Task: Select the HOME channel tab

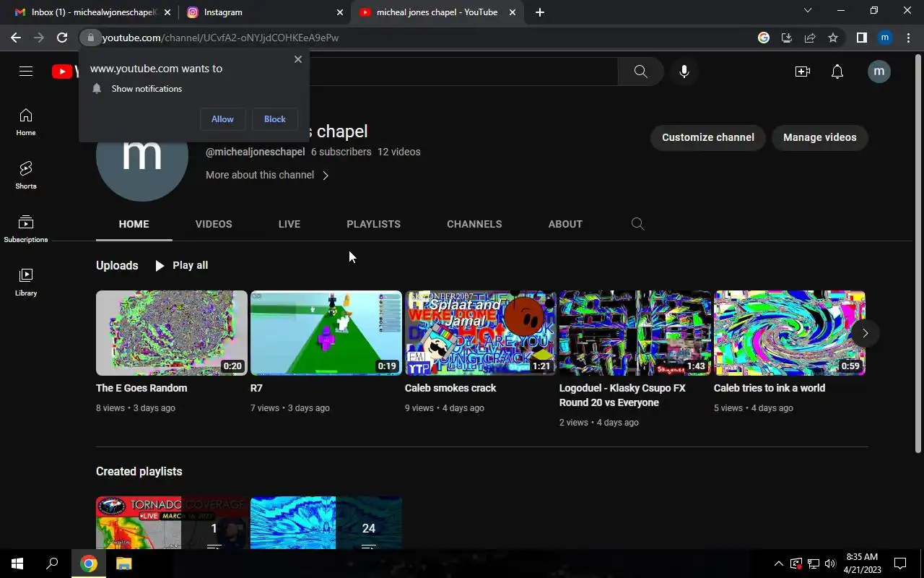Action: pyautogui.click(x=134, y=224)
